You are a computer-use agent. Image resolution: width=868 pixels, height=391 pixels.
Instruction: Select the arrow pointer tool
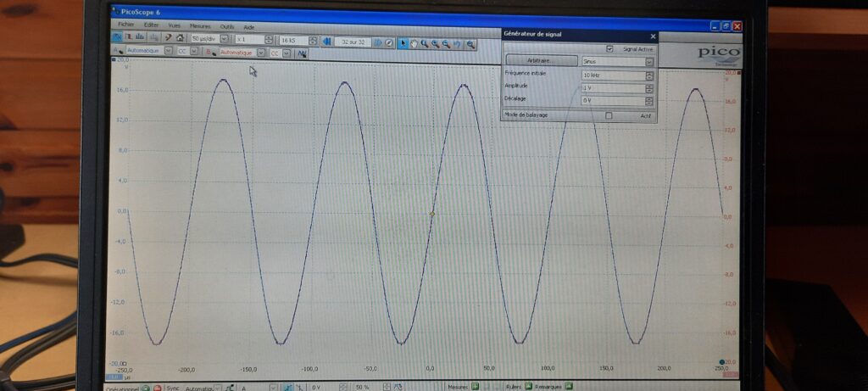(403, 42)
